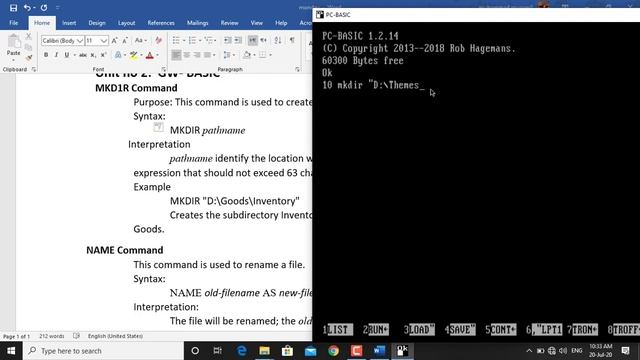This screenshot has height=360, width=640.
Task: Expand the Paragraph dialog launcher
Action: 297,69
